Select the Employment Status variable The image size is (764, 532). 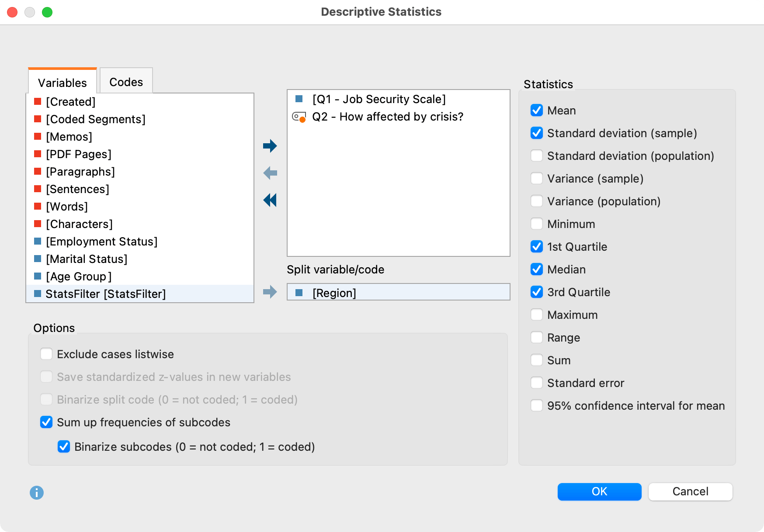pyautogui.click(x=101, y=242)
